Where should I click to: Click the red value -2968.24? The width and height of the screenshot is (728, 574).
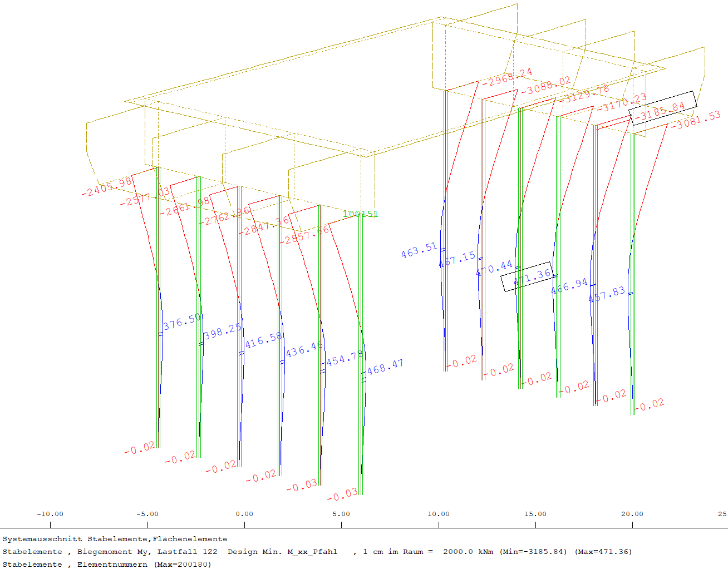pos(506,77)
